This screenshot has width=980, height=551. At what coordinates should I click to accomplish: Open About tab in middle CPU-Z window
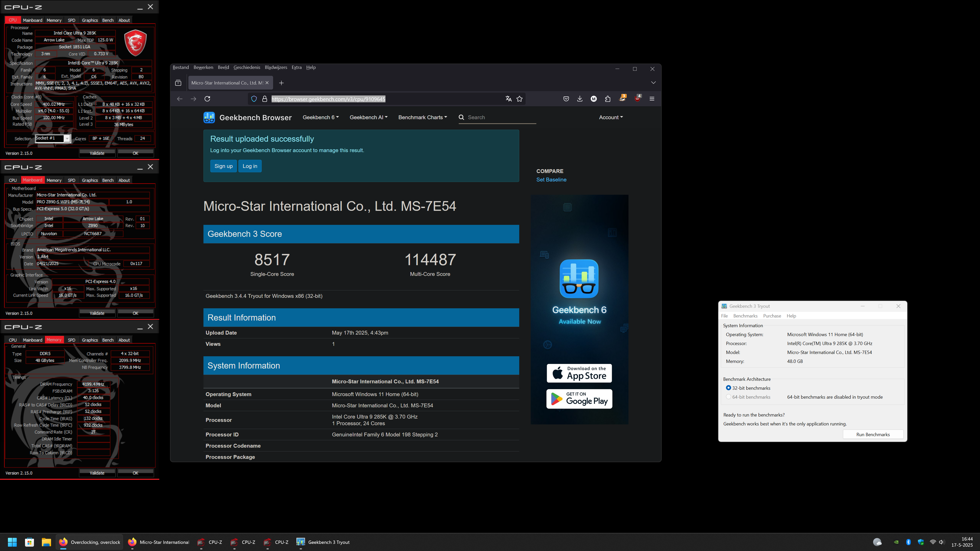tap(124, 180)
